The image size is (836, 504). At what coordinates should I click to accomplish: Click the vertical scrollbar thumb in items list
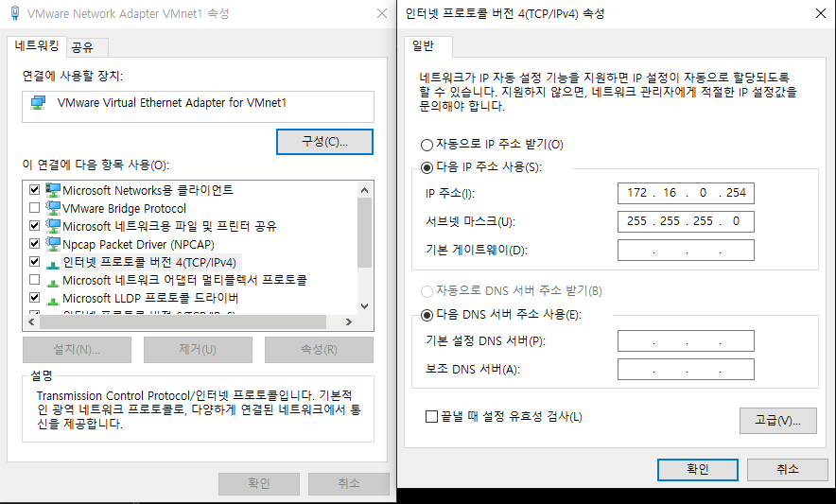click(365, 233)
